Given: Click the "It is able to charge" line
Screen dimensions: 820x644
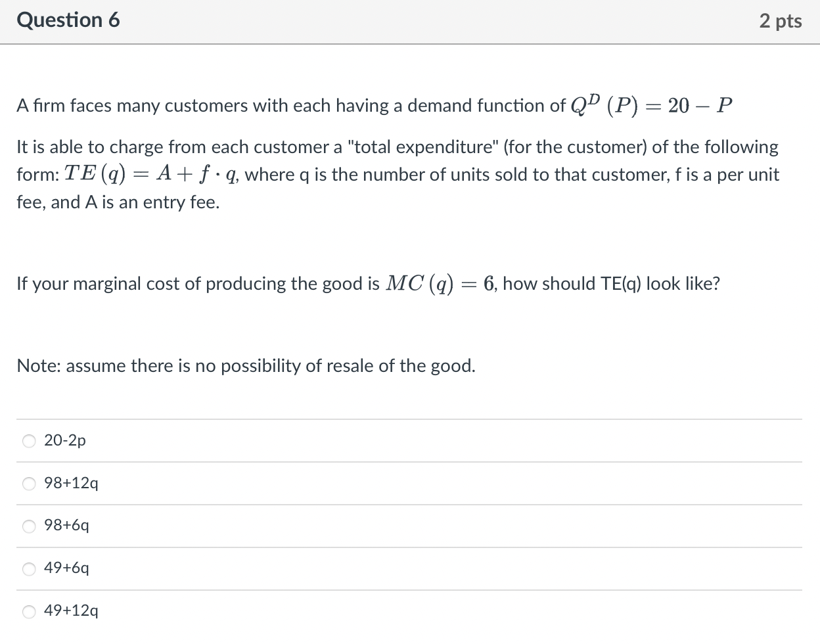Looking at the screenshot, I should pos(397,147).
